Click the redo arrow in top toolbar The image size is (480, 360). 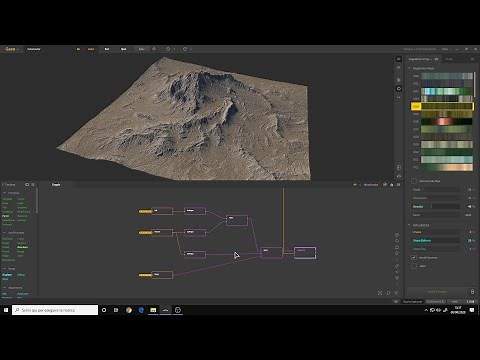tap(185, 49)
